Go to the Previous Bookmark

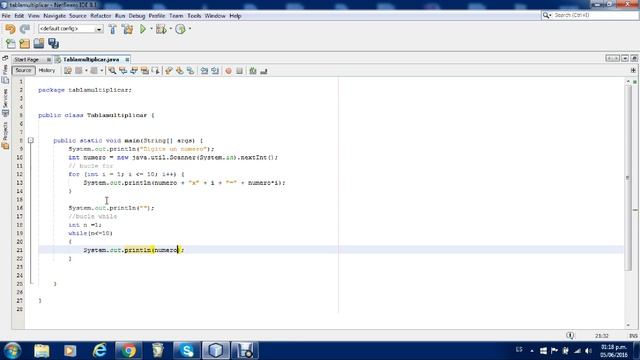click(169, 71)
